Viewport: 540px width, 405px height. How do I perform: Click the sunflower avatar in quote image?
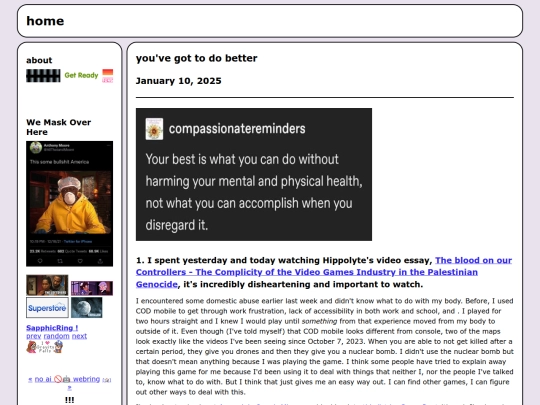154,129
